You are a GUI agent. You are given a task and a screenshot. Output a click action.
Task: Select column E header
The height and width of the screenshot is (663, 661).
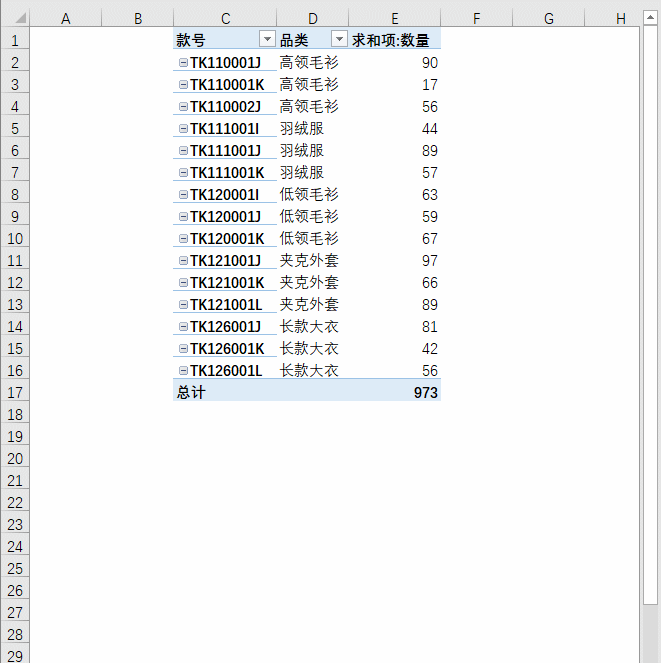(x=395, y=18)
